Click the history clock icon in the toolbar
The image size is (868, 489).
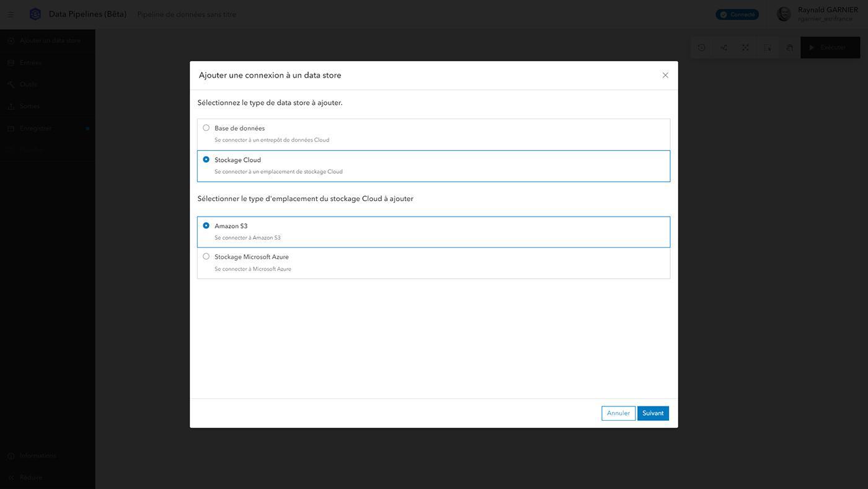point(702,48)
